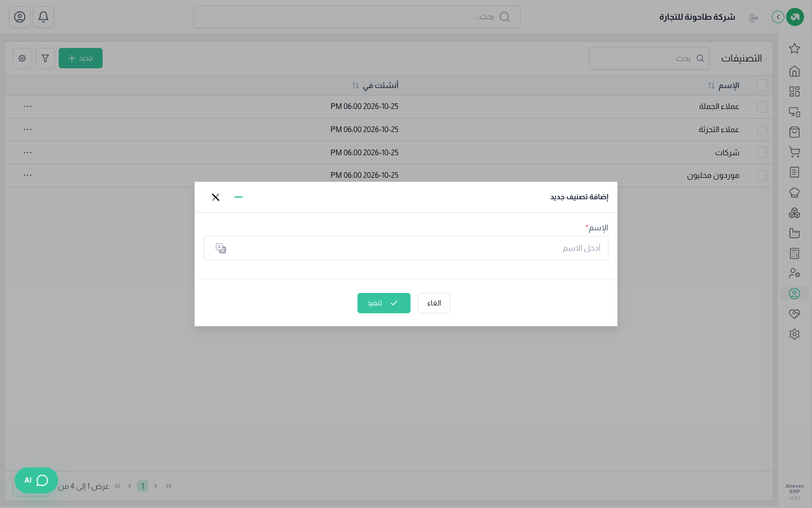
Task: Open shopping bag module in sidebar
Action: tap(795, 132)
